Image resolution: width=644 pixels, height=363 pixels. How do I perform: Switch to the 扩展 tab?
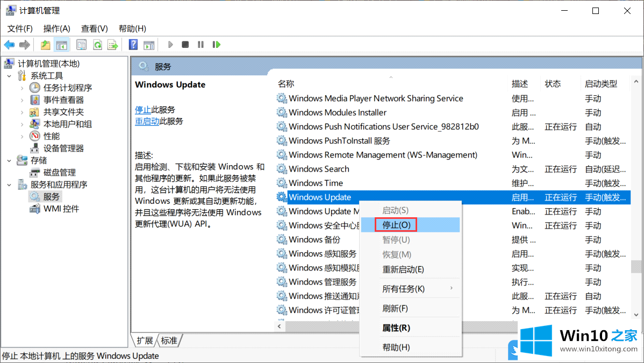click(x=145, y=340)
